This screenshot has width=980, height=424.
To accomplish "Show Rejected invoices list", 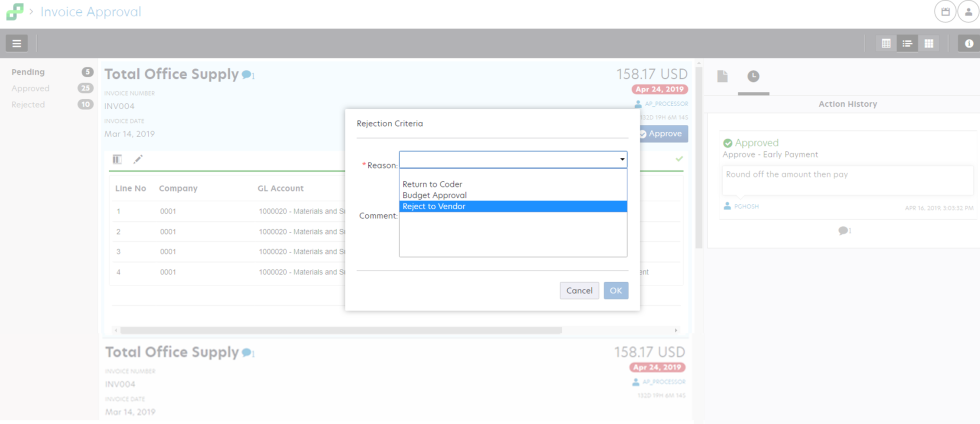I will pyautogui.click(x=30, y=104).
